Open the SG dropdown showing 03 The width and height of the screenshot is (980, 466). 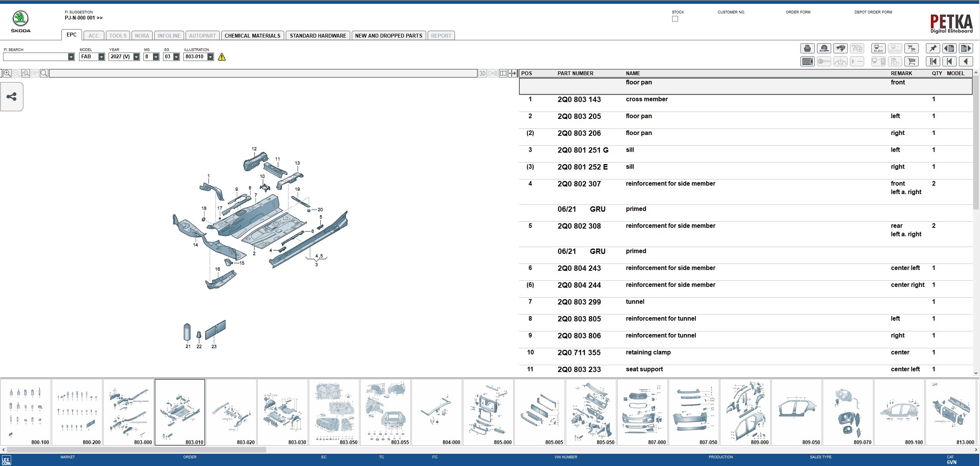pos(176,57)
